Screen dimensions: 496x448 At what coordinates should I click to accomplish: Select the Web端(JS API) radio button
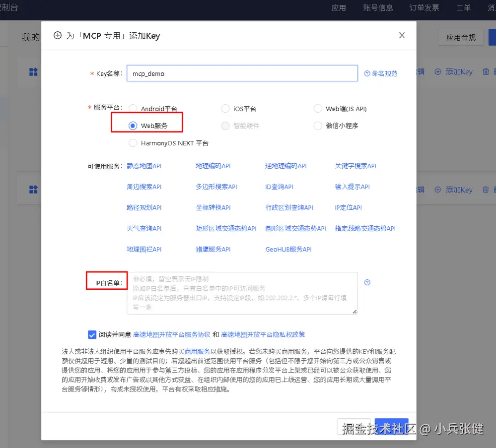click(318, 109)
